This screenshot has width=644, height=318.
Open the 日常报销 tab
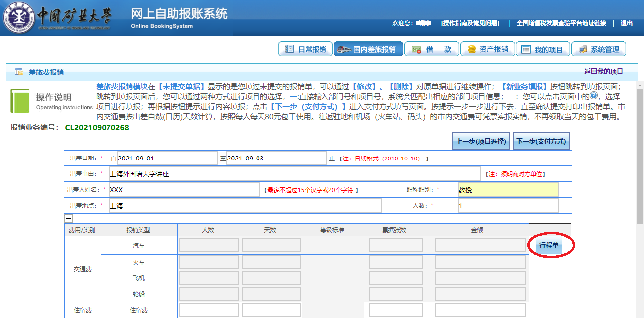point(305,49)
